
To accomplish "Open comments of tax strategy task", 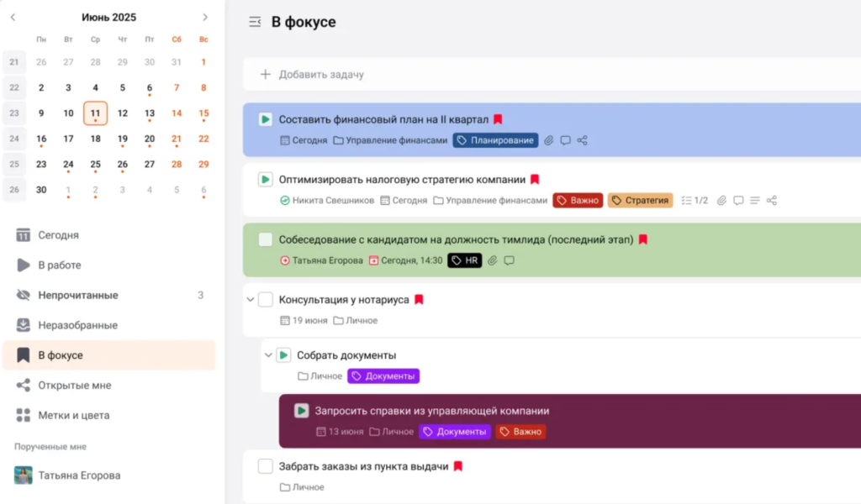I will [x=738, y=201].
